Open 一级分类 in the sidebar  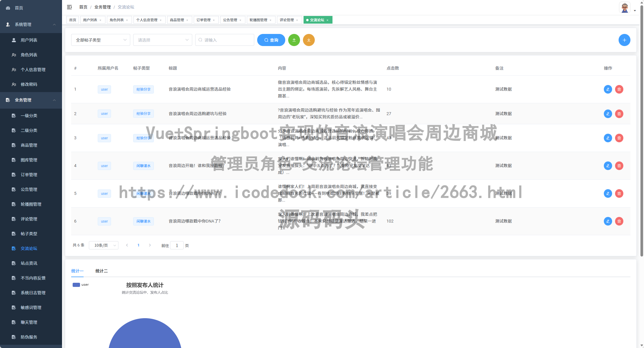click(x=31, y=116)
